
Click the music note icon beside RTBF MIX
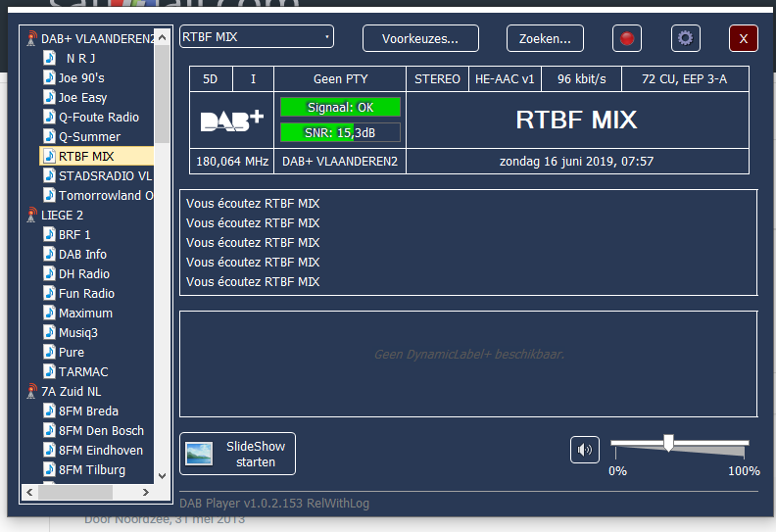[x=50, y=156]
